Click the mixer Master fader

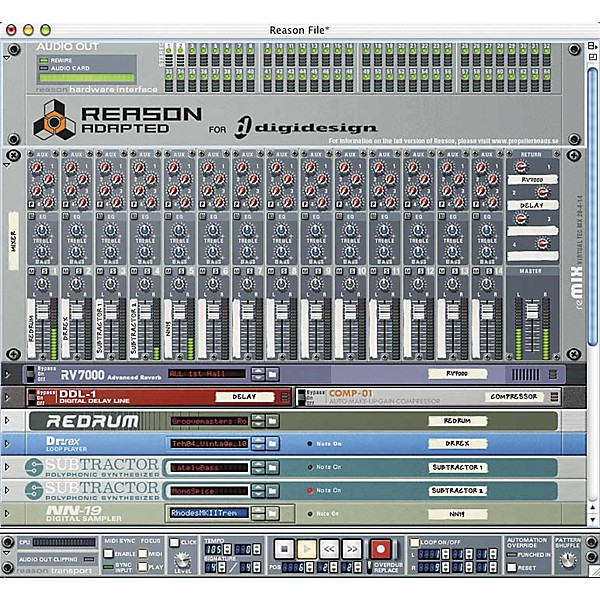532,310
